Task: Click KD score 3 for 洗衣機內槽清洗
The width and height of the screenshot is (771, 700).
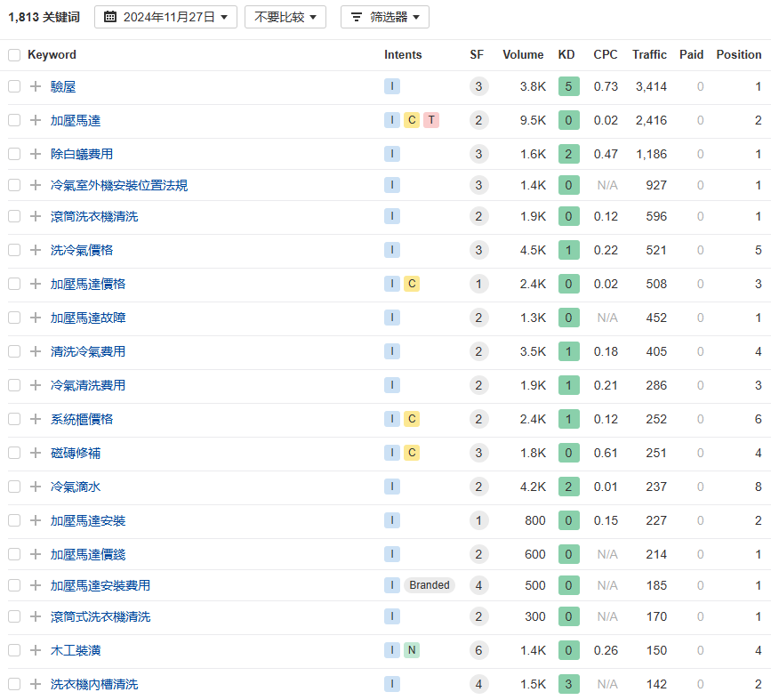Action: pos(569,684)
